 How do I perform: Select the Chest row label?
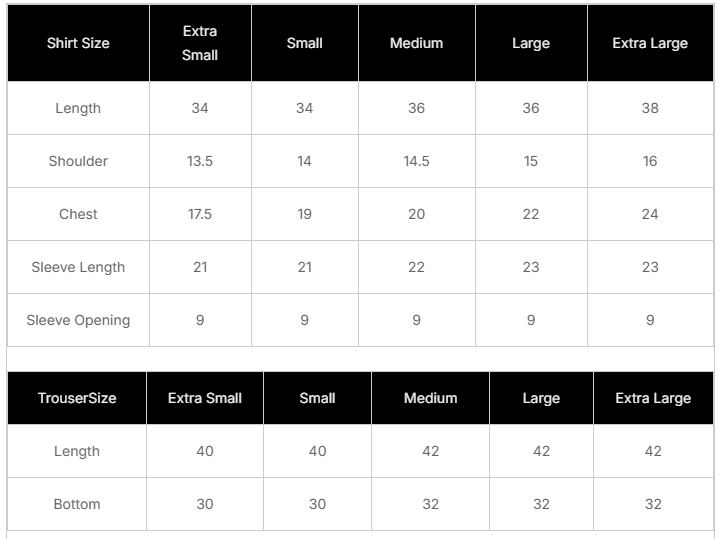tap(78, 214)
